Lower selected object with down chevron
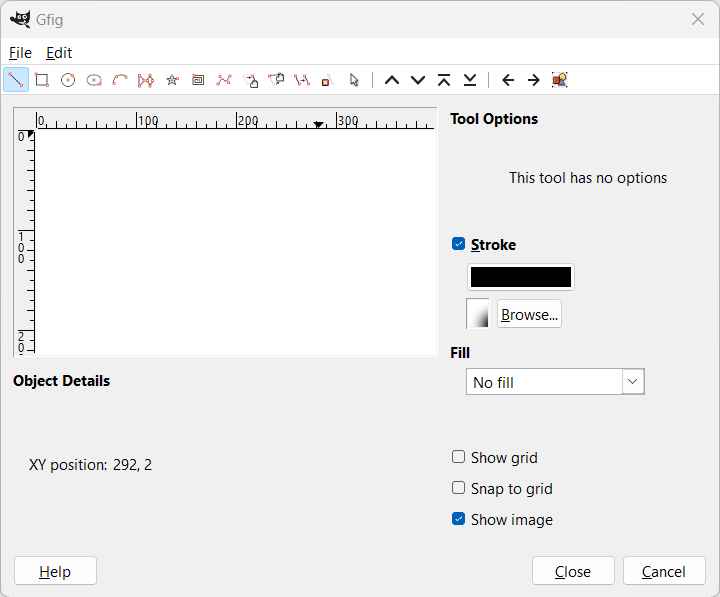Image resolution: width=720 pixels, height=597 pixels. coord(418,80)
